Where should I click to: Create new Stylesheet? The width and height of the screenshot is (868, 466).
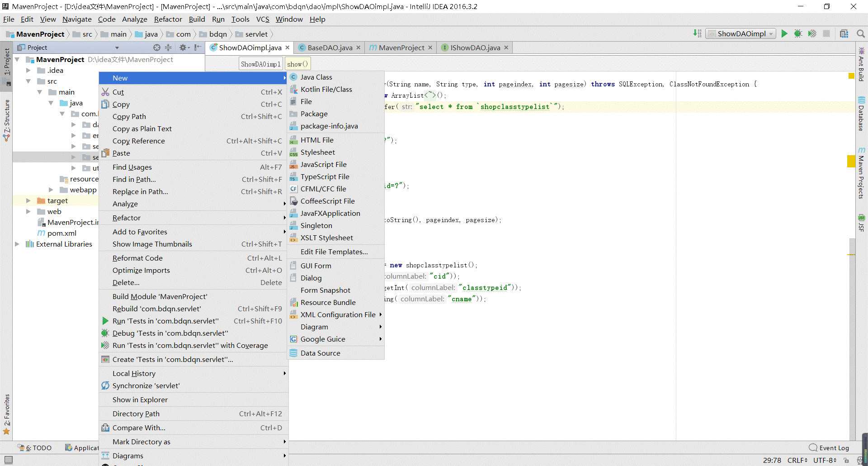pos(336,152)
